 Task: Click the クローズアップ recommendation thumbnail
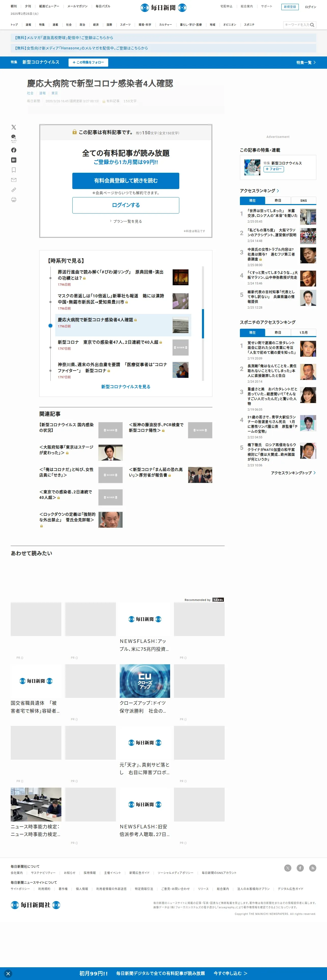click(145, 681)
